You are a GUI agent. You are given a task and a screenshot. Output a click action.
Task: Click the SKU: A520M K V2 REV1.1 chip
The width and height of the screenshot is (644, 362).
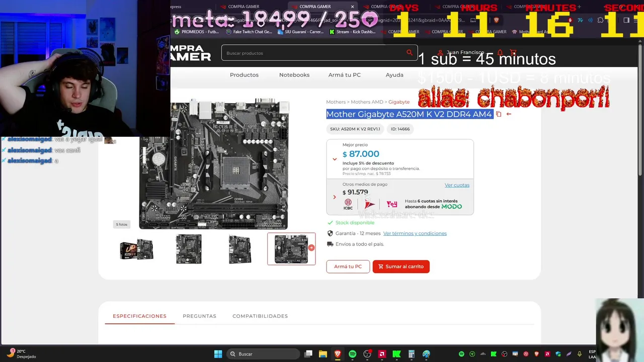click(x=355, y=129)
